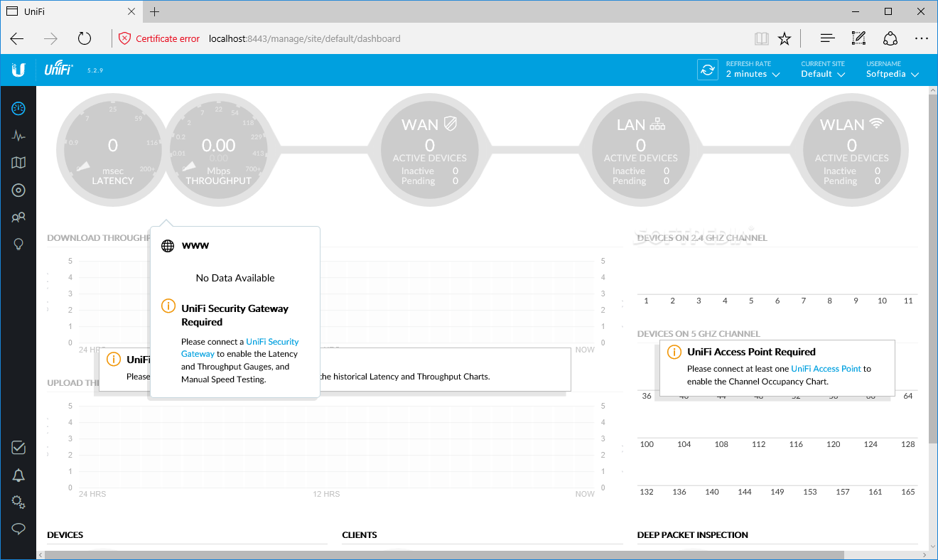Viewport: 938px width, 560px height.
Task: Click version number 5.2.9
Action: click(95, 70)
